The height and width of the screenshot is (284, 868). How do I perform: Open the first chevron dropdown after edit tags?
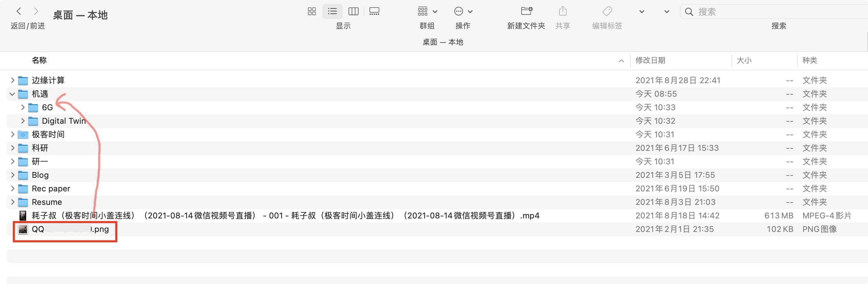[642, 12]
